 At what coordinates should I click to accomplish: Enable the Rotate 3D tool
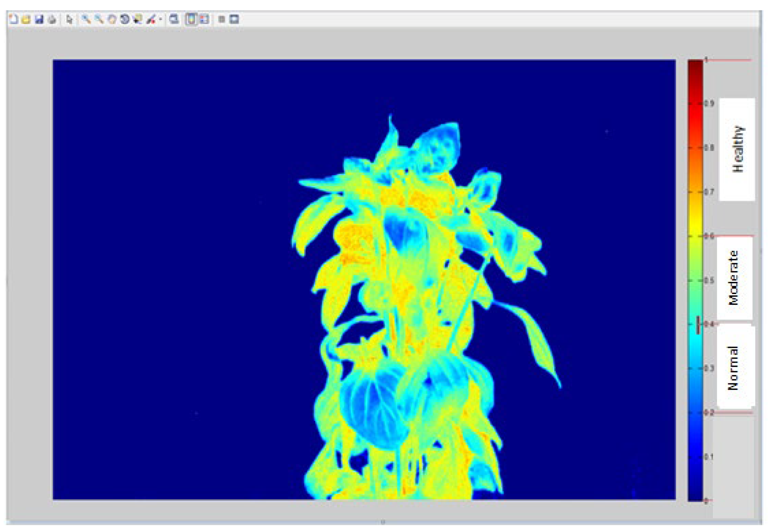(125, 19)
